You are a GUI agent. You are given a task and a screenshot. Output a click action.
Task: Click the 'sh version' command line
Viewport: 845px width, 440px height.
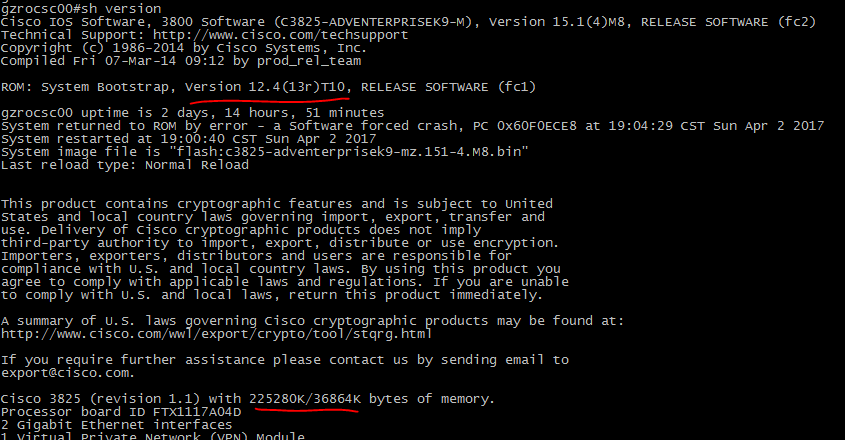click(81, 8)
